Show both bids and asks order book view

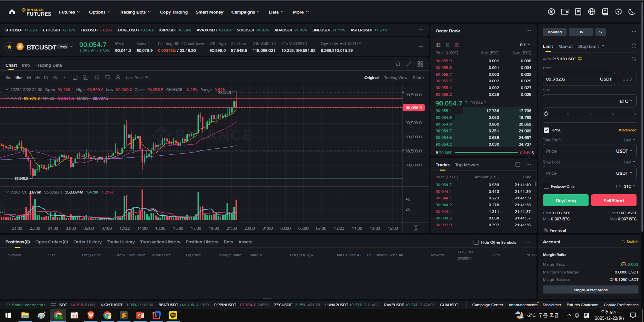click(x=438, y=45)
